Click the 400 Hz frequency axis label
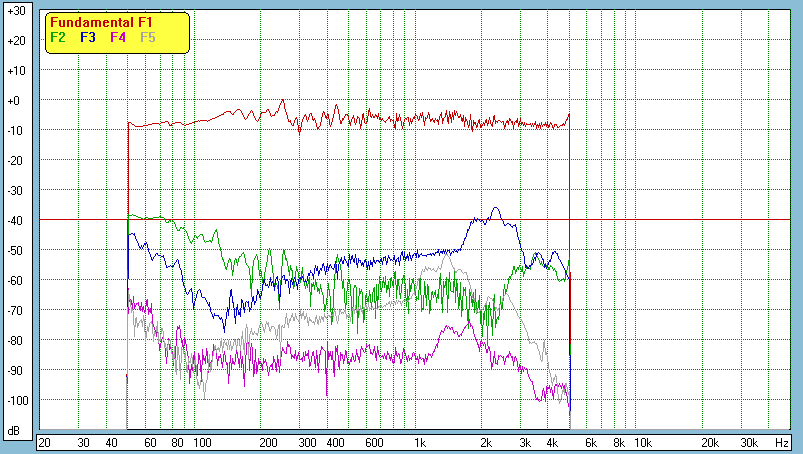 pos(335,443)
